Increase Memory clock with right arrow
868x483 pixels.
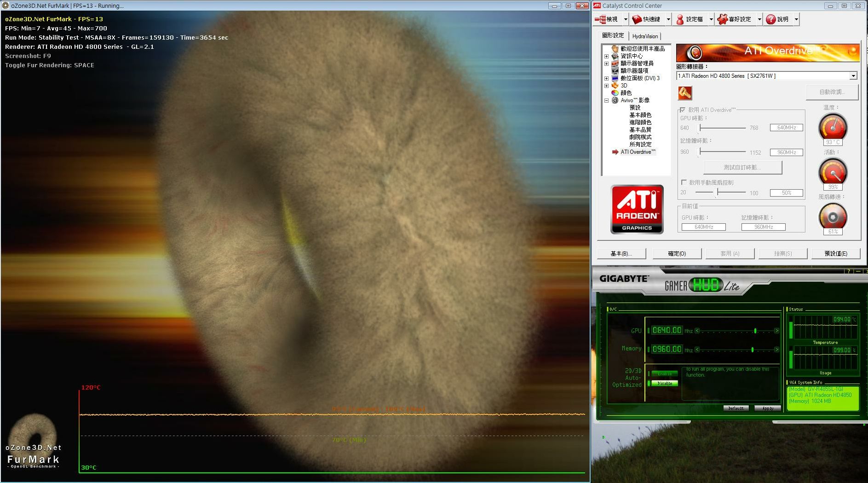[x=776, y=349]
